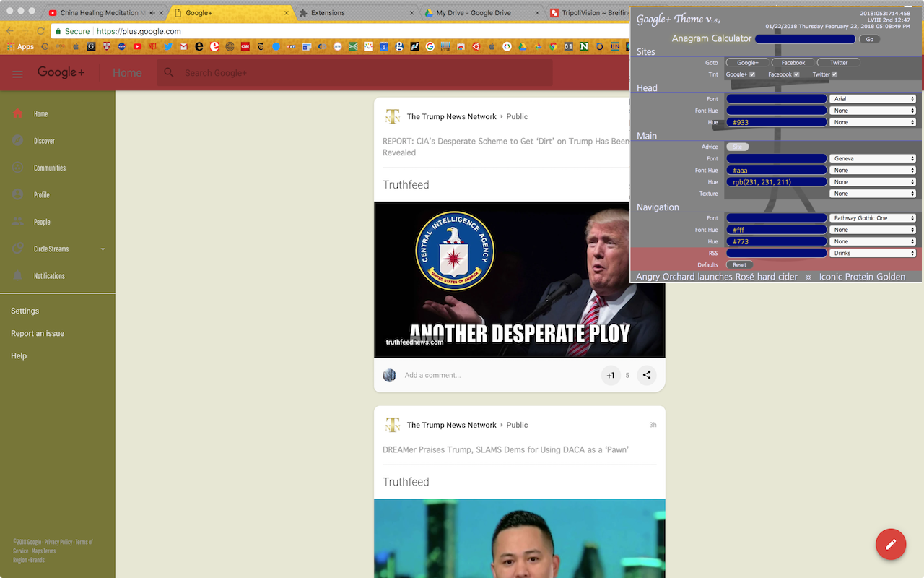This screenshot has height=578, width=924.
Task: Expand Circle Streams in the sidebar
Action: click(103, 249)
